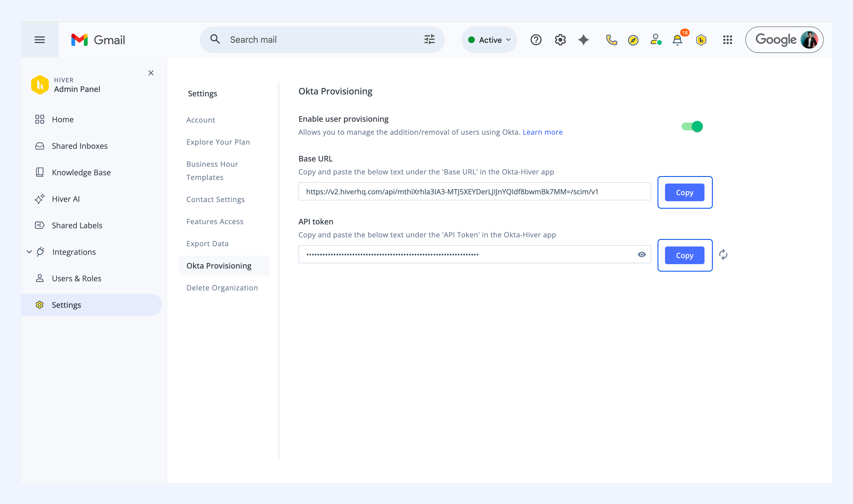
Task: Open Delete Organization
Action: tap(222, 288)
